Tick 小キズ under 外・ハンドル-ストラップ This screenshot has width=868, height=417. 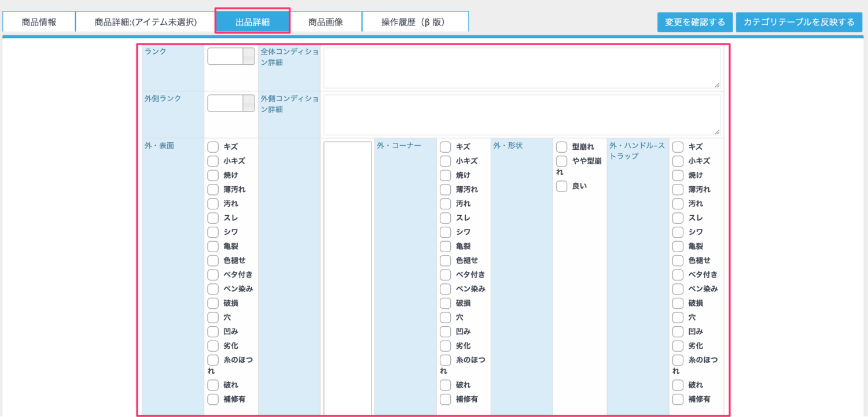(x=678, y=161)
